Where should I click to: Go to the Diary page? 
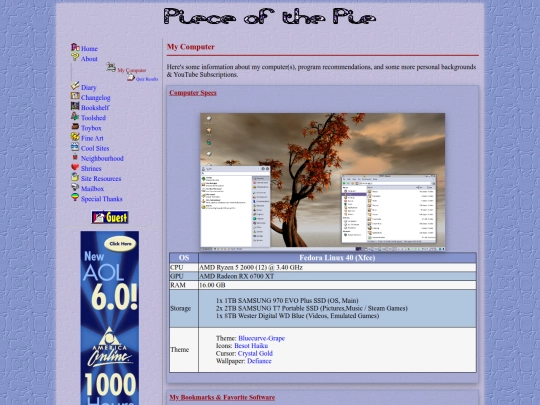click(x=89, y=87)
